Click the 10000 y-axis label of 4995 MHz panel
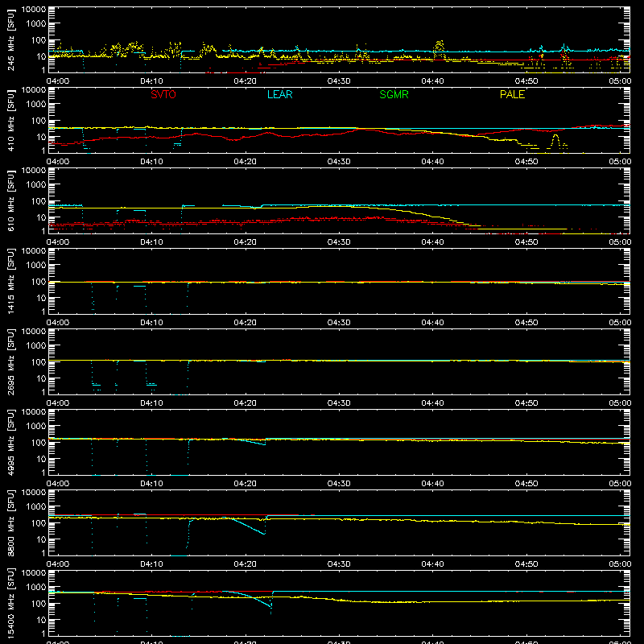Viewport: 644px width, 644px height. click(x=34, y=412)
